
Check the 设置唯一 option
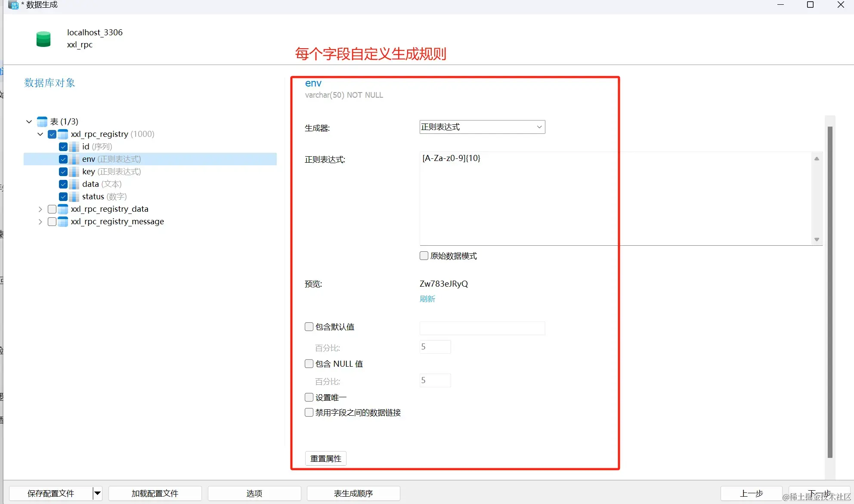pos(309,397)
